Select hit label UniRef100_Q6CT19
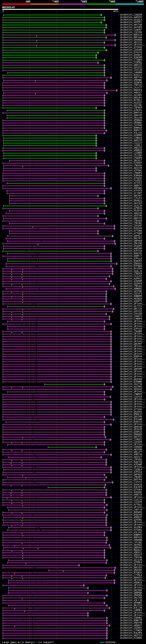The height and width of the screenshot is (644, 146). [131, 309]
